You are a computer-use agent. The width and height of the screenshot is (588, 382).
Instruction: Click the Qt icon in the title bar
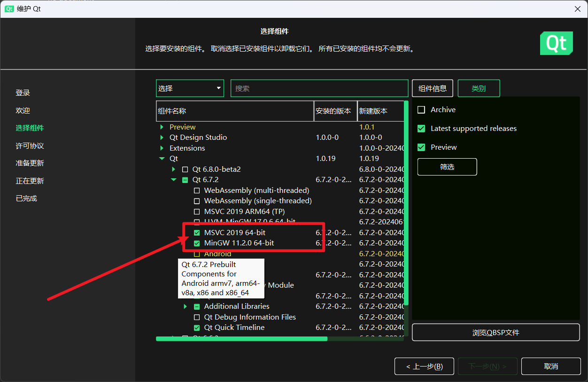(x=9, y=9)
